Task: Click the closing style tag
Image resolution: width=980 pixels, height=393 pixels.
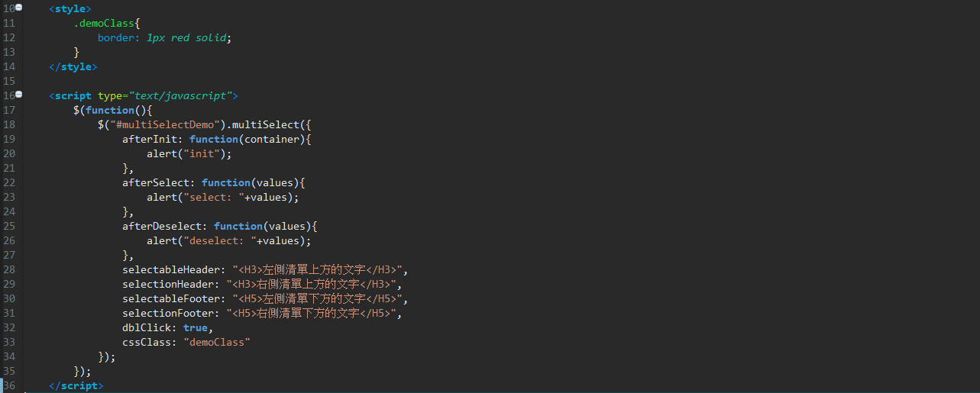Action: [x=73, y=66]
